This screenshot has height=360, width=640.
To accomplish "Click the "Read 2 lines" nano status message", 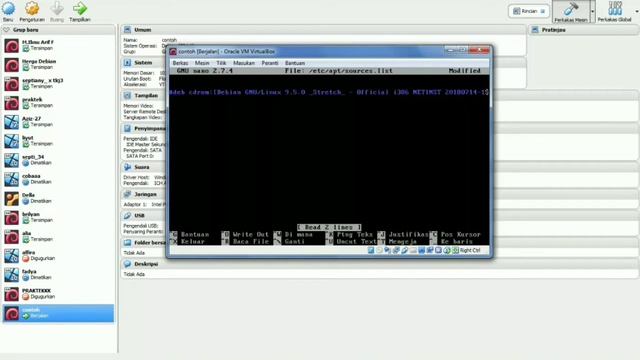I will [329, 227].
